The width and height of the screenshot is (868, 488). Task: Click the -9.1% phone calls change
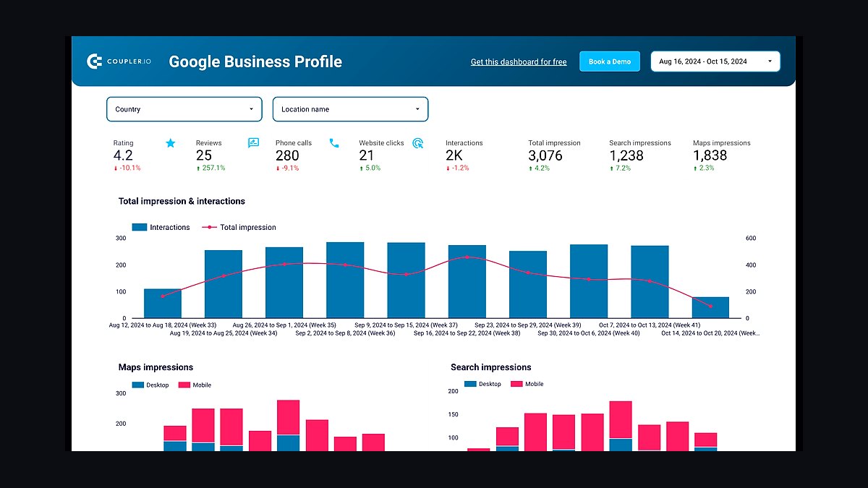(x=287, y=168)
